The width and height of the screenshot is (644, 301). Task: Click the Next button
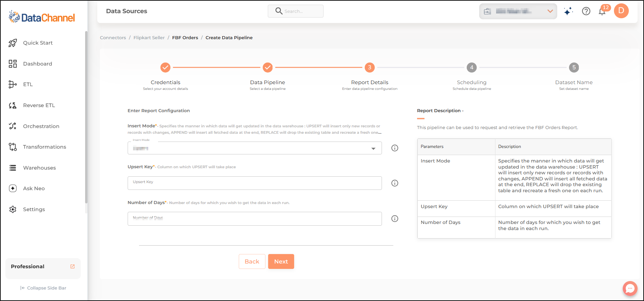[x=281, y=261]
